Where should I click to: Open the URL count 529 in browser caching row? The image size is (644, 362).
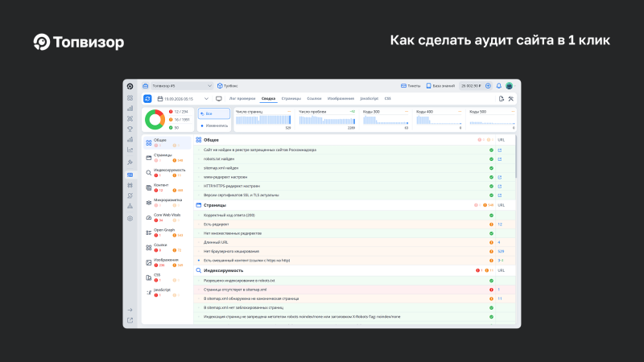(x=501, y=252)
